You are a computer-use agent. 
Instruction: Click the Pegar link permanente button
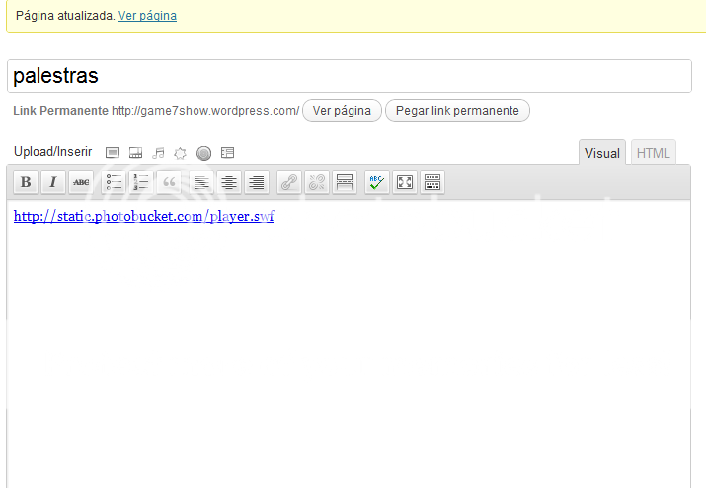click(457, 111)
